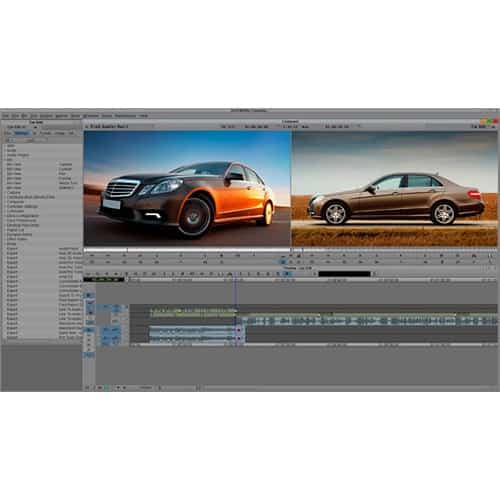This screenshot has height=500, width=500.
Task: Open the Special menu
Action: coord(61,116)
